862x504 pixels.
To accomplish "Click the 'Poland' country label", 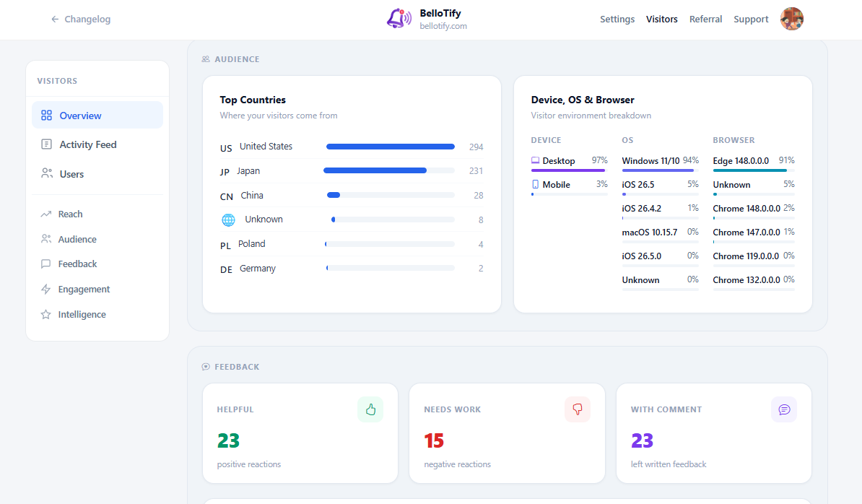I will tap(252, 243).
